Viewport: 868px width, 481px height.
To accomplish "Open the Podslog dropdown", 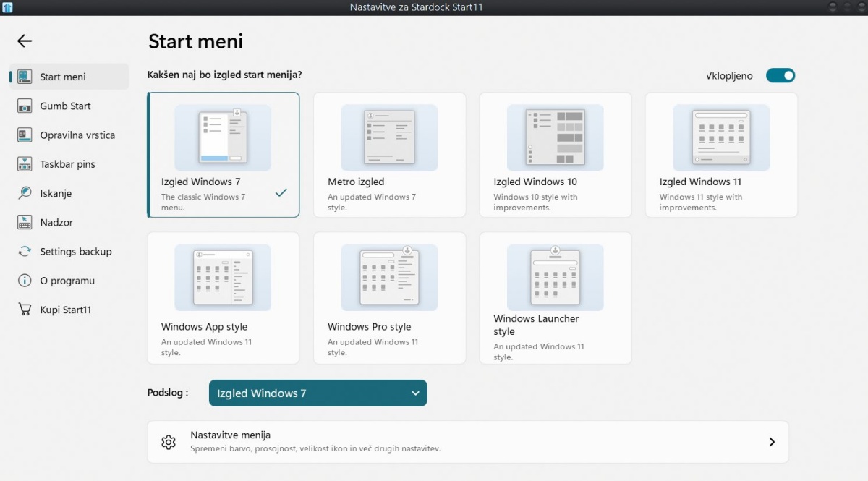I will click(318, 393).
